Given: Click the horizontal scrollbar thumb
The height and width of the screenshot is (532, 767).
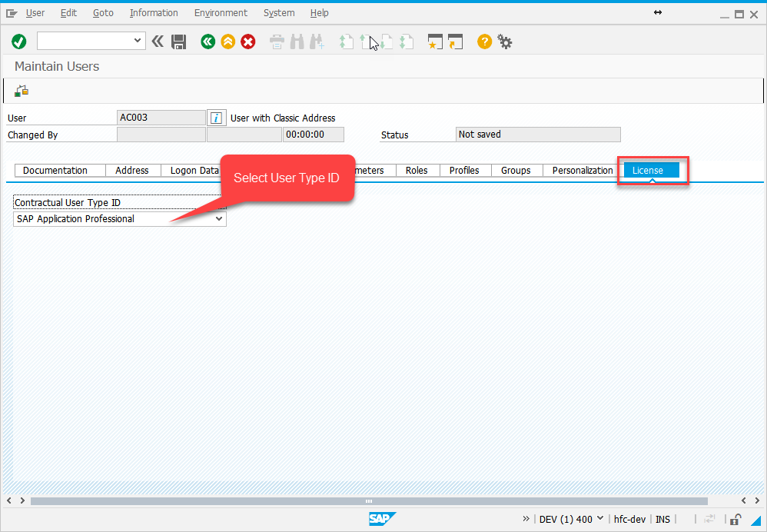Looking at the screenshot, I should pos(369,501).
